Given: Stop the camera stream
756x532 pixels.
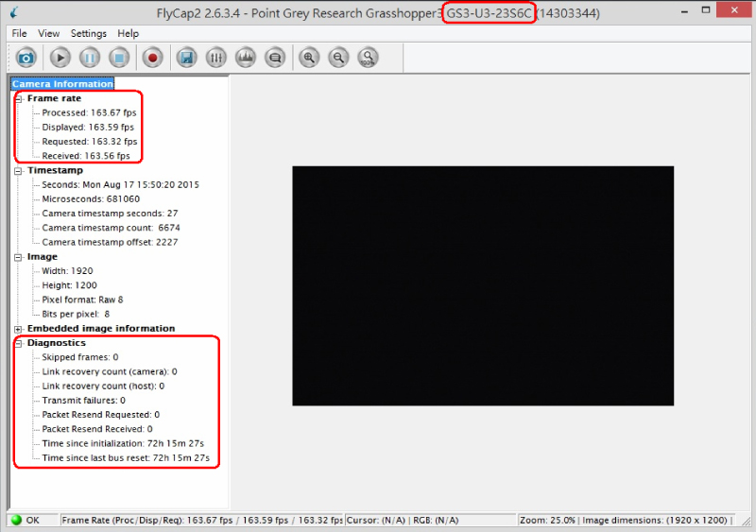Looking at the screenshot, I should [x=119, y=58].
